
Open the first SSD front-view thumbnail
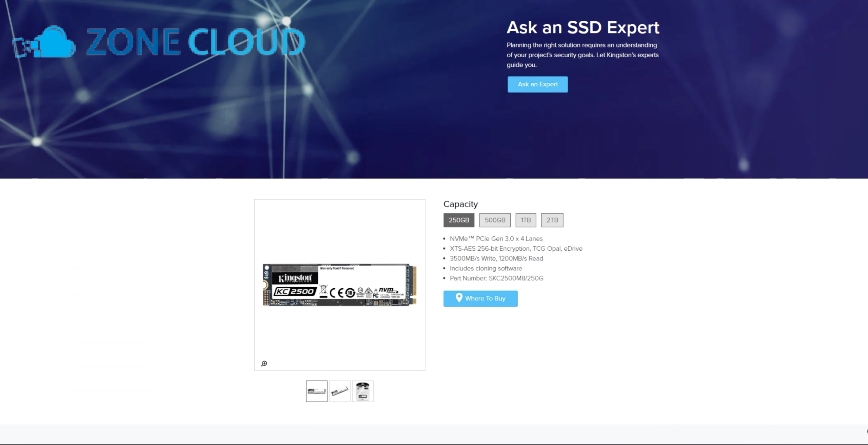tap(317, 391)
